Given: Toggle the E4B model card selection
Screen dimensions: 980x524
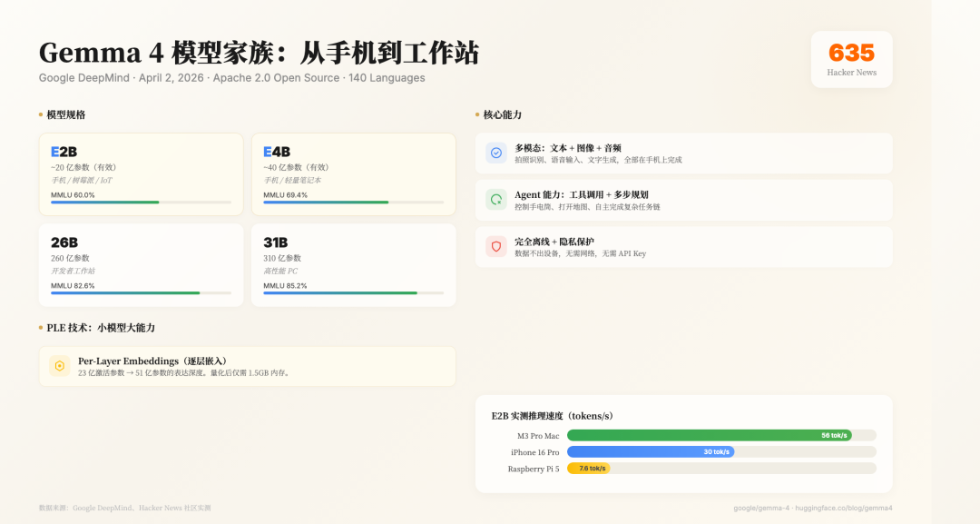Looking at the screenshot, I should (x=354, y=173).
